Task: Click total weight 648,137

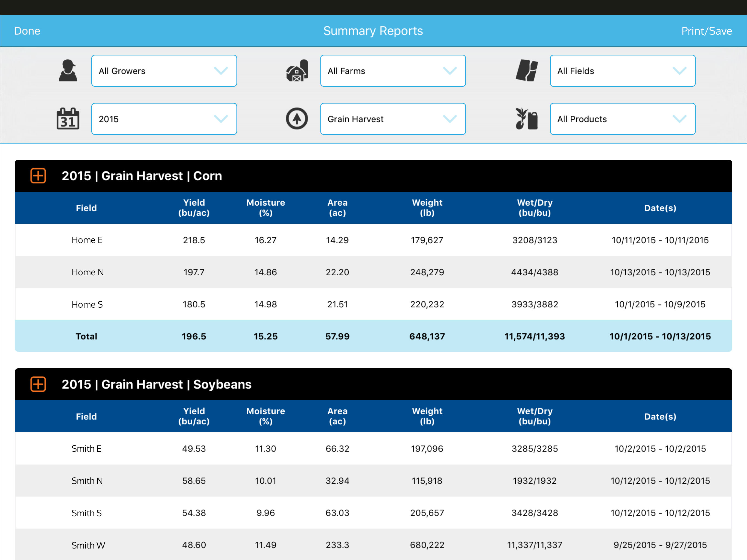Action: (427, 336)
